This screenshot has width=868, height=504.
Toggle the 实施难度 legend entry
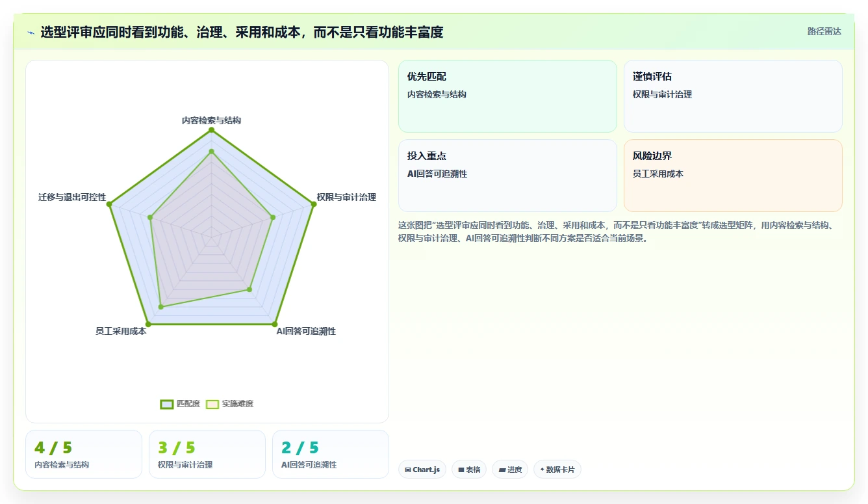(x=229, y=404)
